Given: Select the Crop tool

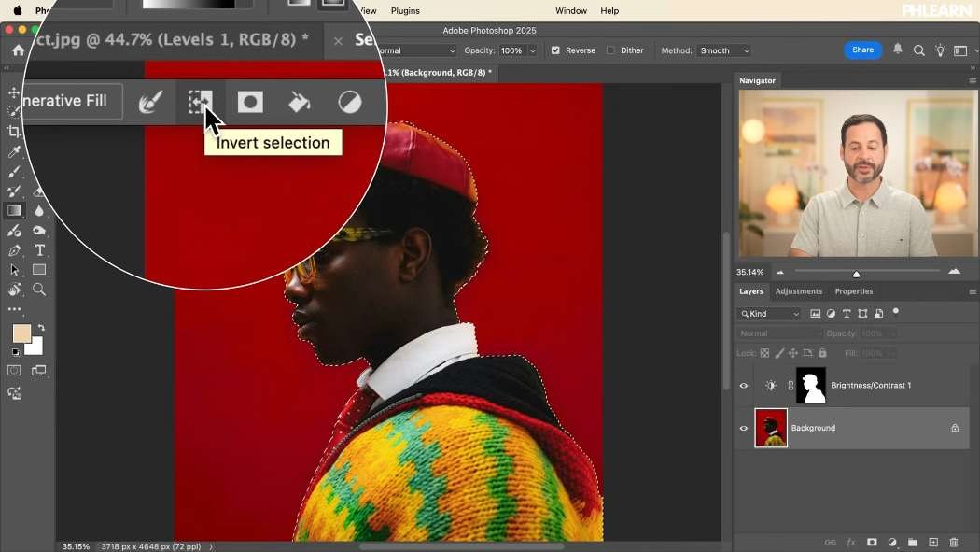Looking at the screenshot, I should coord(14,132).
